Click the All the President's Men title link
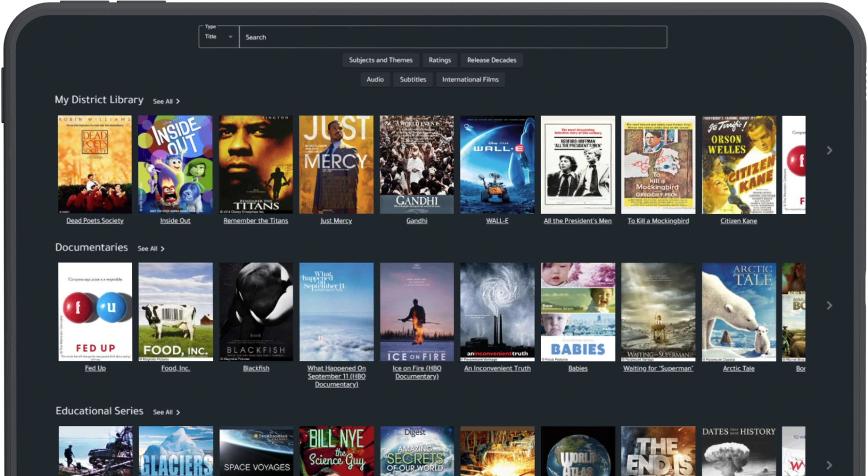Viewport: 868px width, 476px height. click(578, 221)
